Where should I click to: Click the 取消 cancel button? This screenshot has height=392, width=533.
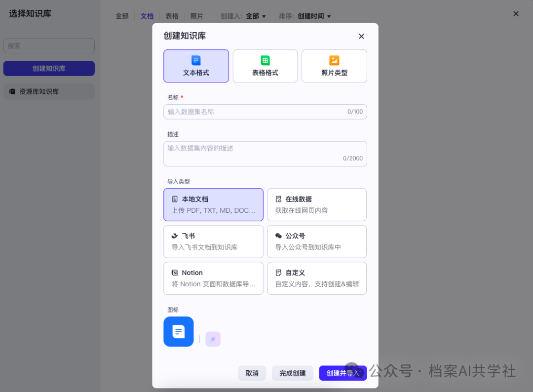pyautogui.click(x=252, y=373)
